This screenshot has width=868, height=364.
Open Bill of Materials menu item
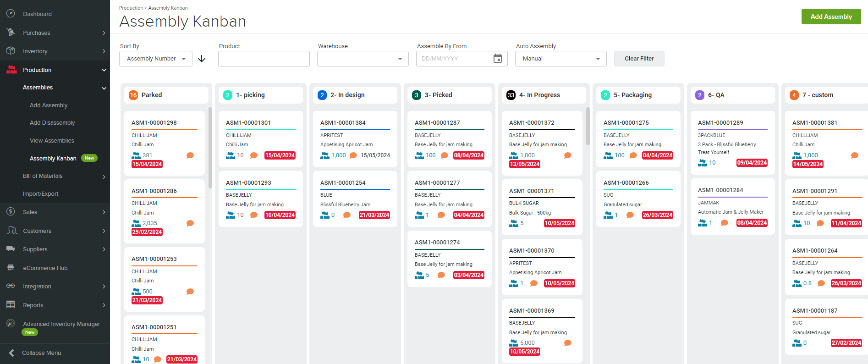tap(43, 176)
